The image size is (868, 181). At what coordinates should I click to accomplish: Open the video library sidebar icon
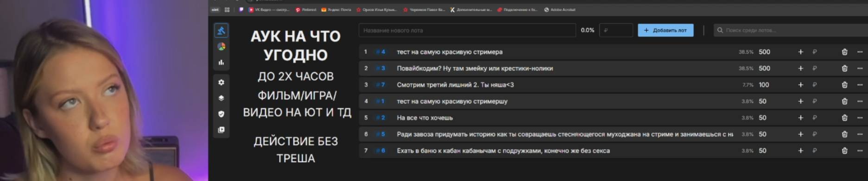click(x=222, y=130)
